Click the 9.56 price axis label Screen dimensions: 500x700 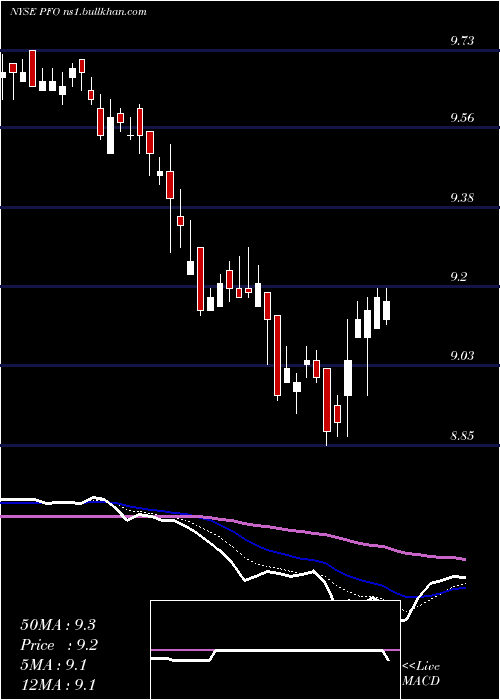462,118
